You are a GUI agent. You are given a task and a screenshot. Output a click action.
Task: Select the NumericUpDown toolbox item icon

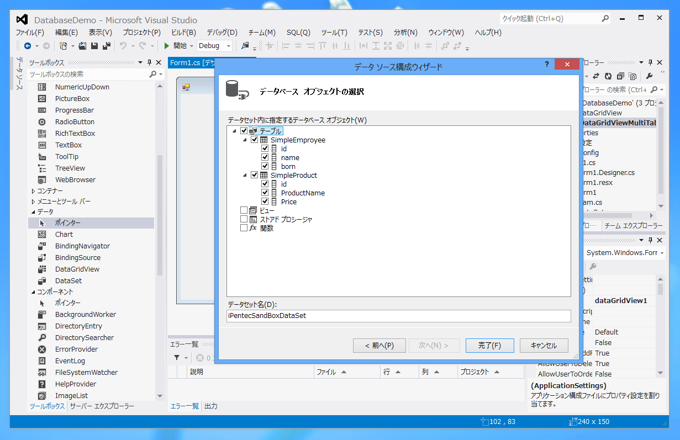pyautogui.click(x=42, y=87)
